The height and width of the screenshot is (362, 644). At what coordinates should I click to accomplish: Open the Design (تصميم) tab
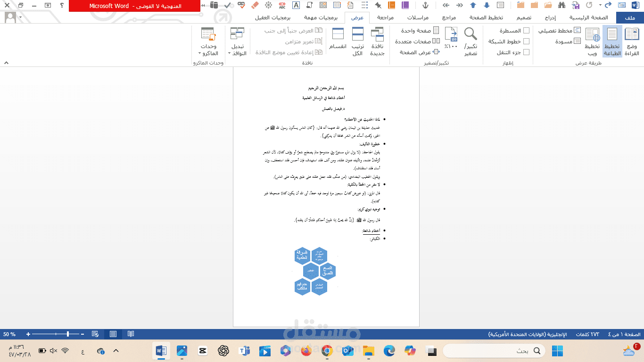pos(523,17)
